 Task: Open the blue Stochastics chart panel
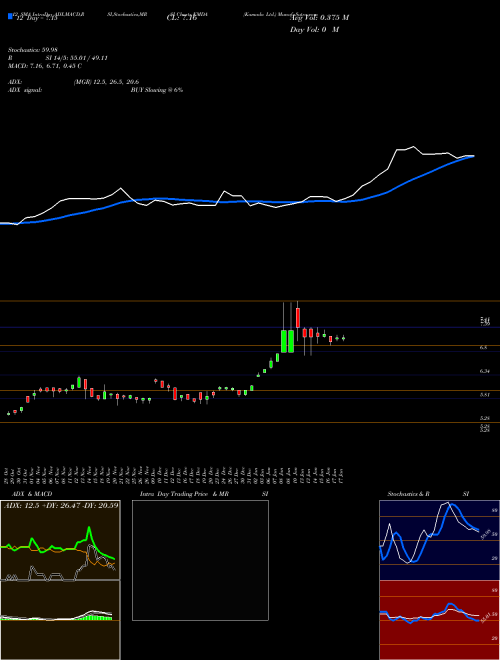click(439, 540)
